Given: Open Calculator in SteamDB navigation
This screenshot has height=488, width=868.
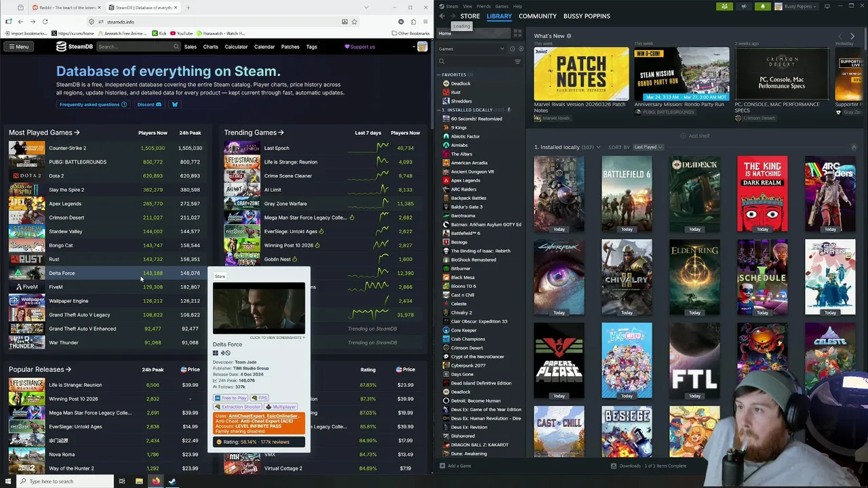Looking at the screenshot, I should (x=236, y=47).
